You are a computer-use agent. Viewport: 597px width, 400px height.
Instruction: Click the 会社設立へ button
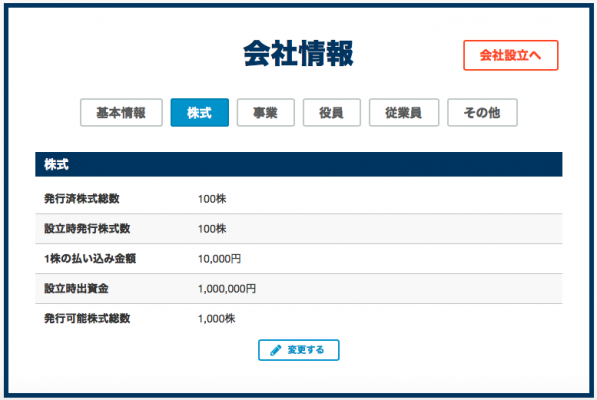coord(511,55)
